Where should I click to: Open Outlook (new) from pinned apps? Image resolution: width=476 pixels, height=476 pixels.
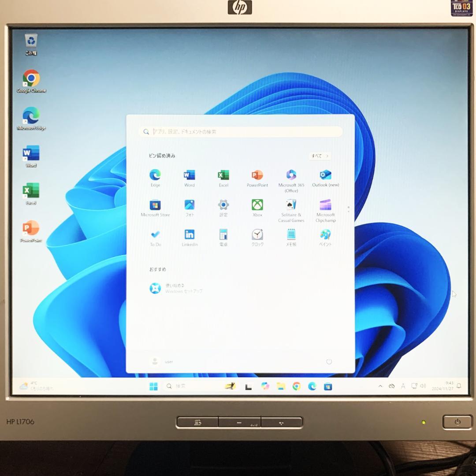[325, 178]
